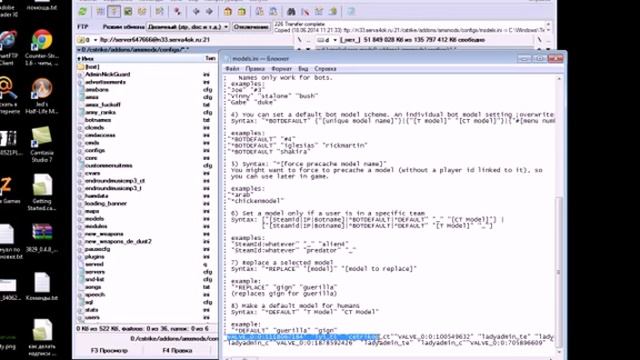Click the thumbnails view toolbar icon

tap(128, 11)
